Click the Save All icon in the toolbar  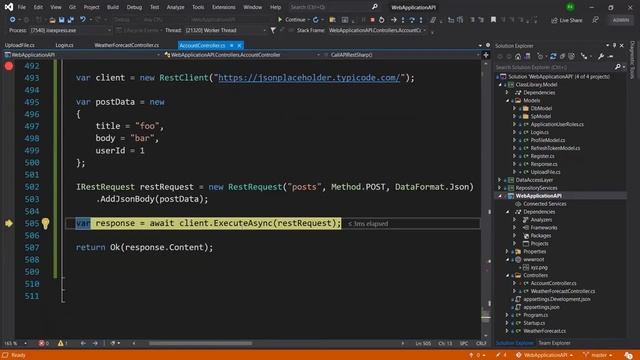tap(71, 20)
